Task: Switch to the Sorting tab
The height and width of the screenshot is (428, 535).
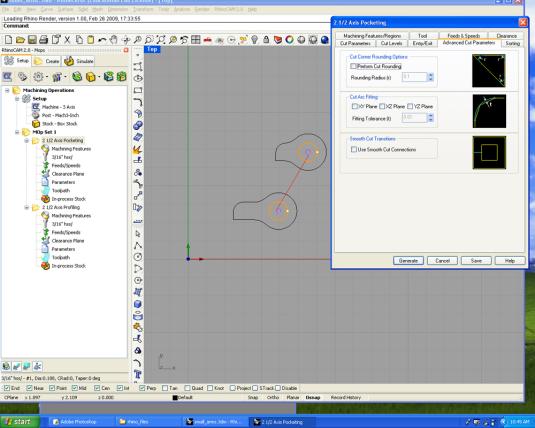Action: 512,43
